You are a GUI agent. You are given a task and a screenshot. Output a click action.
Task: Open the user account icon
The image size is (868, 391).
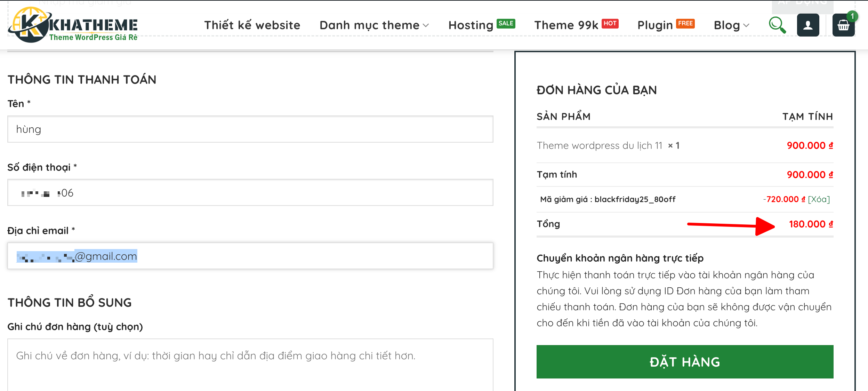click(808, 25)
